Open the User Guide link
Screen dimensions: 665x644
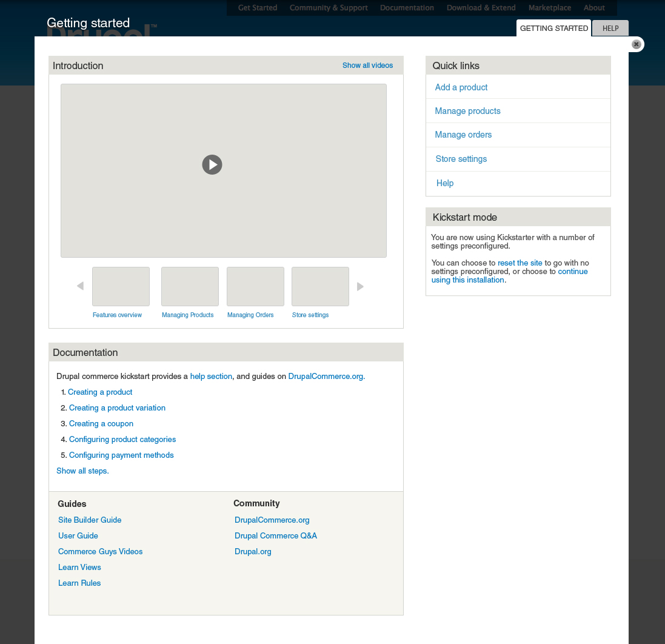(78, 535)
